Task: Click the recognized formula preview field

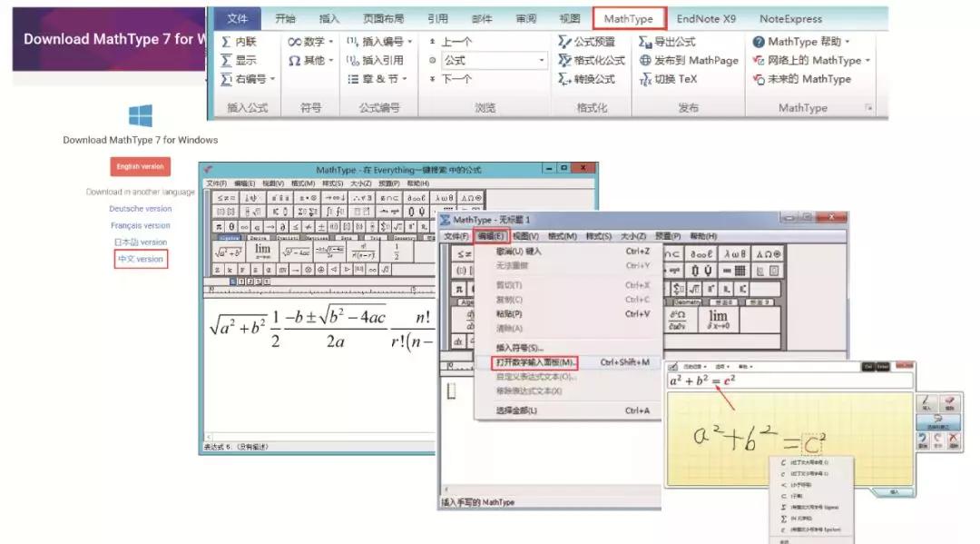Action: point(790,381)
